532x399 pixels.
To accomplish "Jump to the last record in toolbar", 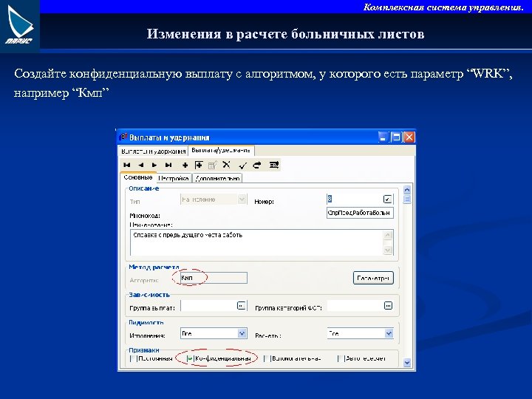I will 168,166.
